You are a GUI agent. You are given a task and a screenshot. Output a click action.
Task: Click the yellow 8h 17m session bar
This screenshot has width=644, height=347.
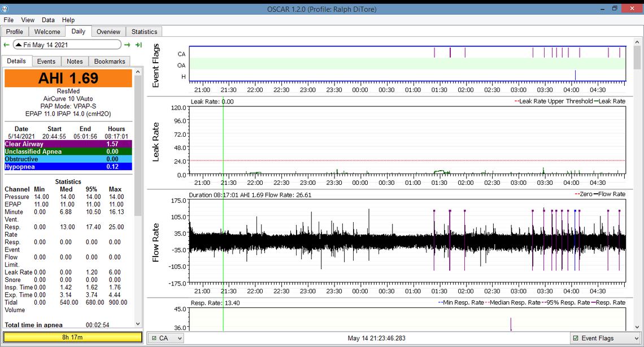pyautogui.click(x=73, y=337)
